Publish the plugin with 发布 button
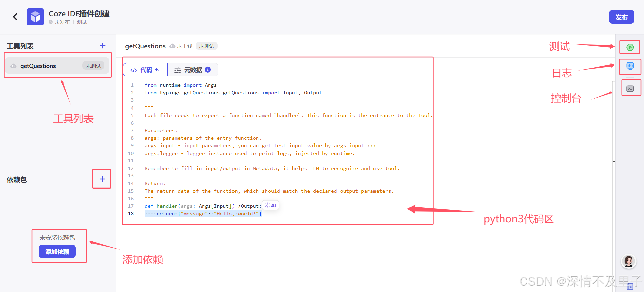Viewport: 644px width, 292px height. click(x=621, y=17)
